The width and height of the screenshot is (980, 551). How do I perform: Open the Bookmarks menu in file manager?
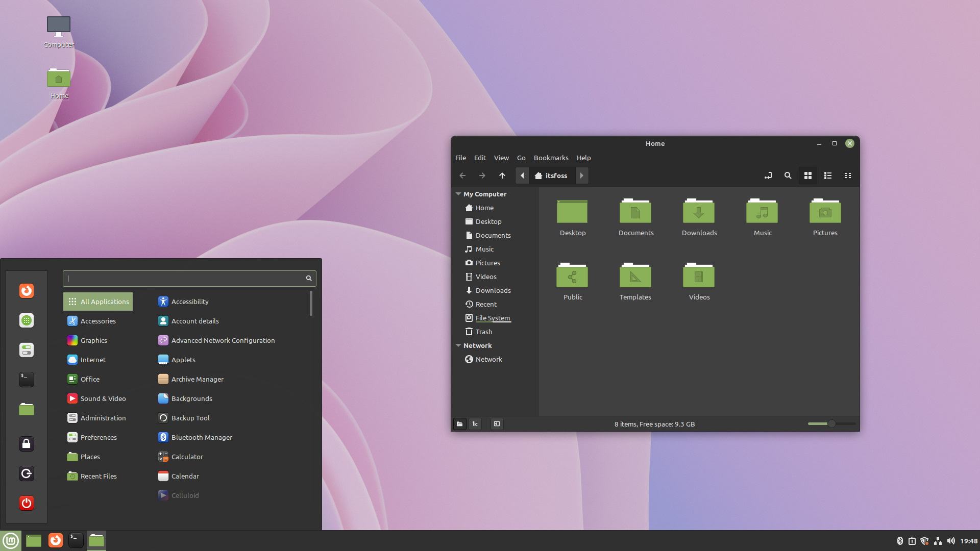pos(551,158)
